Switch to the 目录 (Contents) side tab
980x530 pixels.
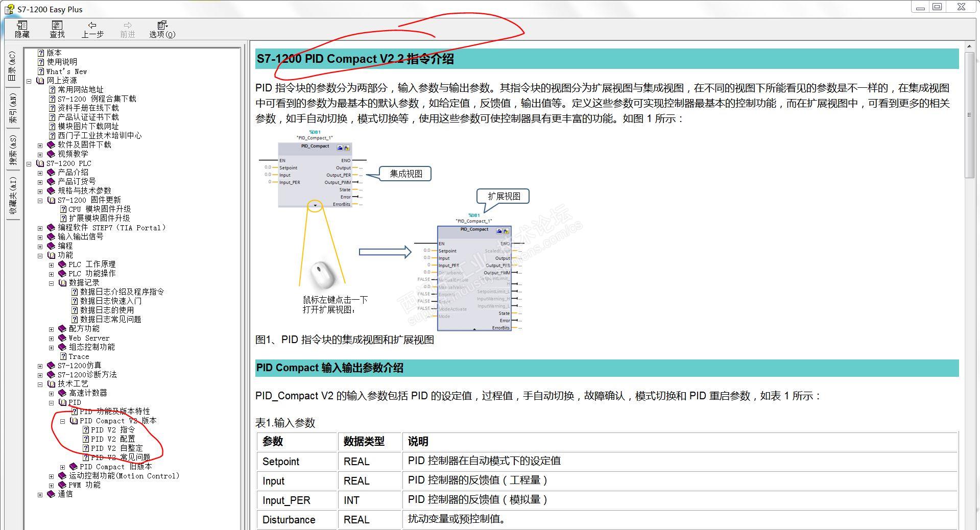click(13, 66)
